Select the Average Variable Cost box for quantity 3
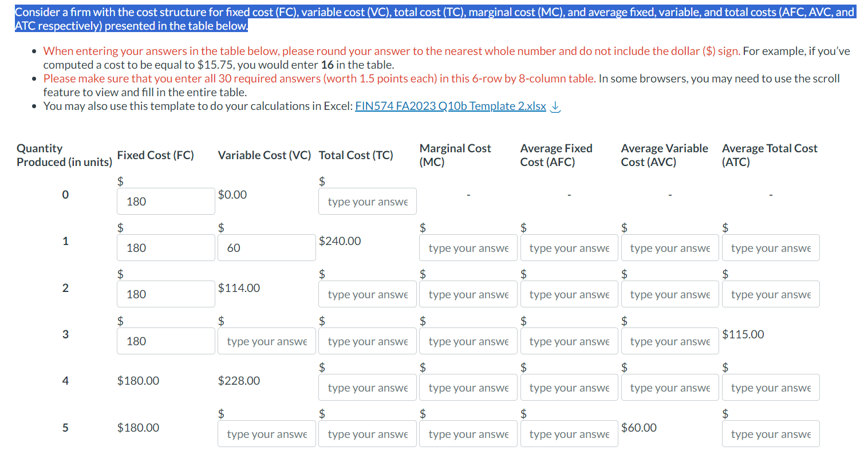Screen dimensions: 868x466 click(669, 341)
